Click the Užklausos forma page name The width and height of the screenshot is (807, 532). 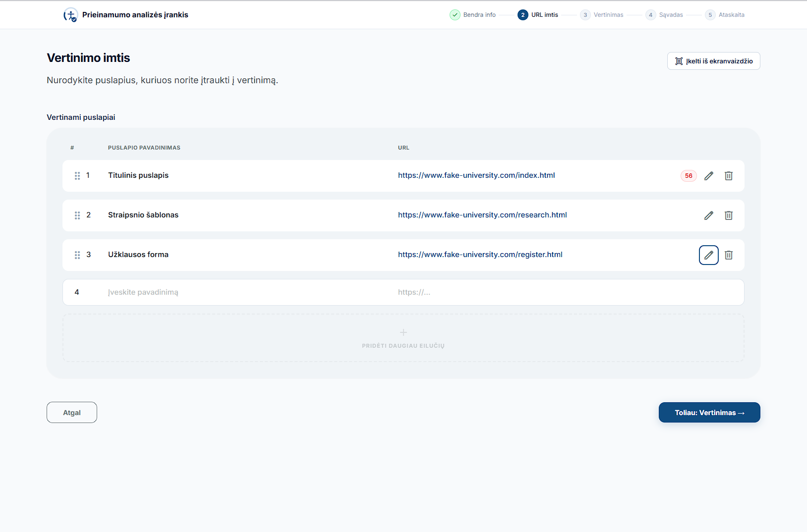[138, 255]
